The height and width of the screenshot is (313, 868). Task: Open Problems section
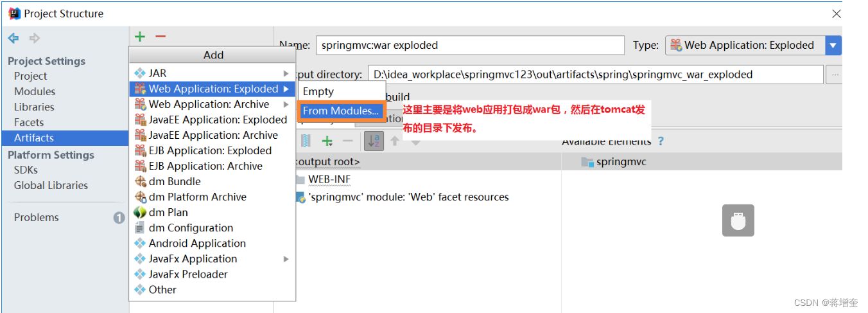[36, 217]
